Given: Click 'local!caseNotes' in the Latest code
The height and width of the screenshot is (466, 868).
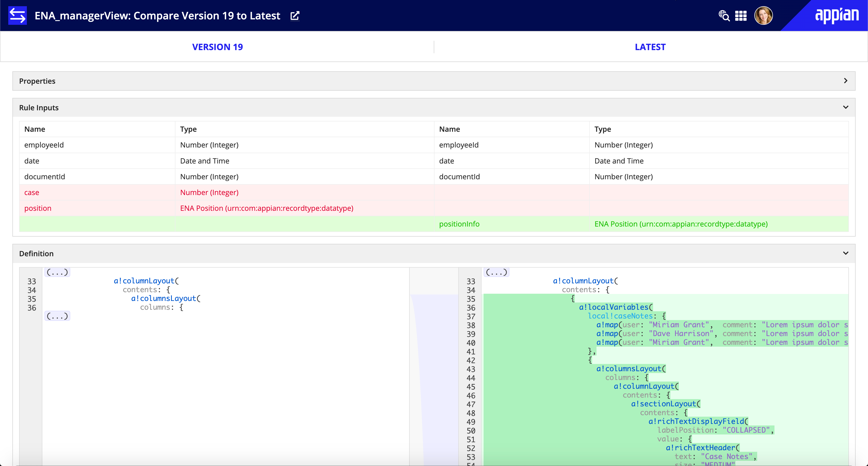Looking at the screenshot, I should click(x=620, y=316).
